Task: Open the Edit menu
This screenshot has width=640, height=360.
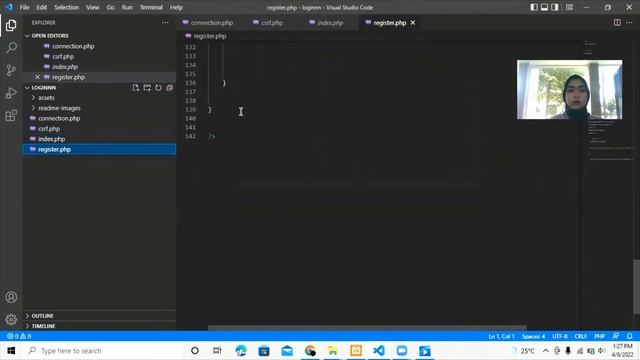Action: pyautogui.click(x=42, y=7)
